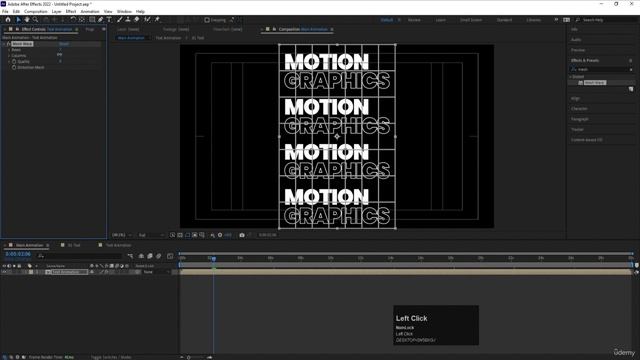Select the Pan Behind anchor point tool

coord(82,20)
